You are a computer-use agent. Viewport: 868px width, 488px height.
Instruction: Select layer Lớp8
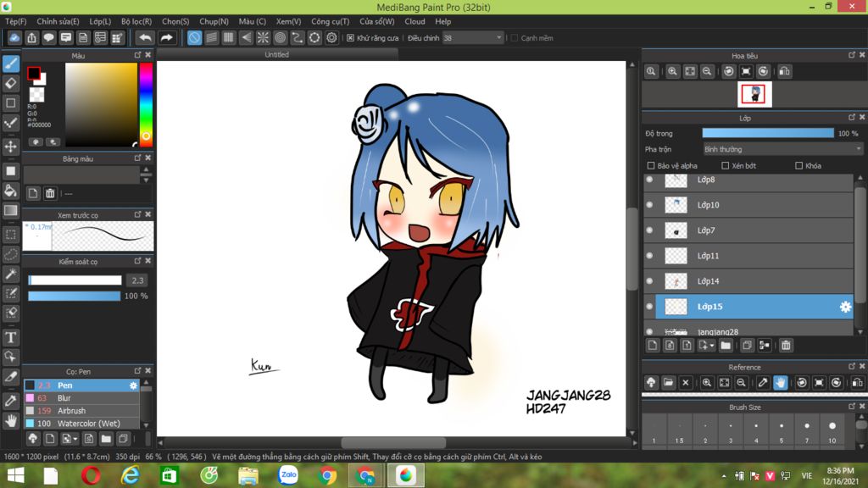click(748, 180)
